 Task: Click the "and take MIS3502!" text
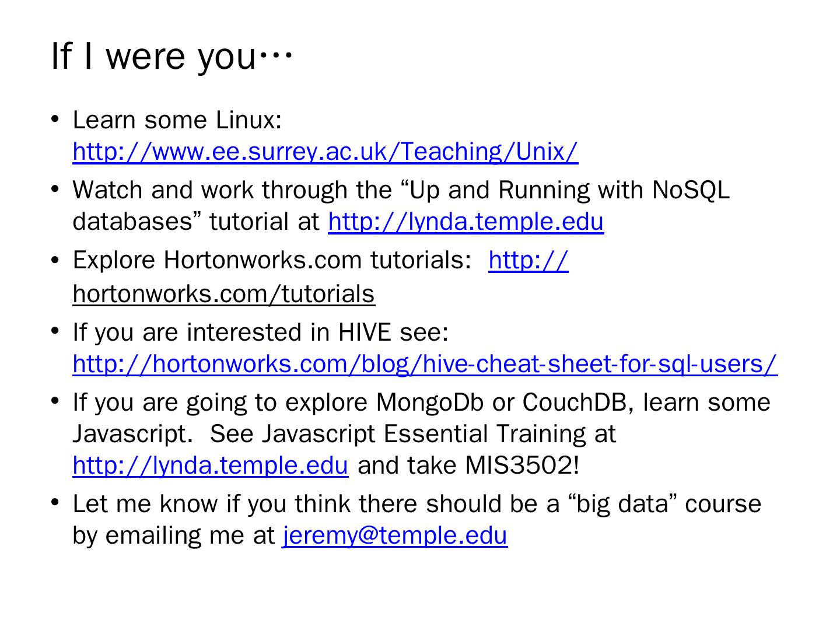[468, 466]
